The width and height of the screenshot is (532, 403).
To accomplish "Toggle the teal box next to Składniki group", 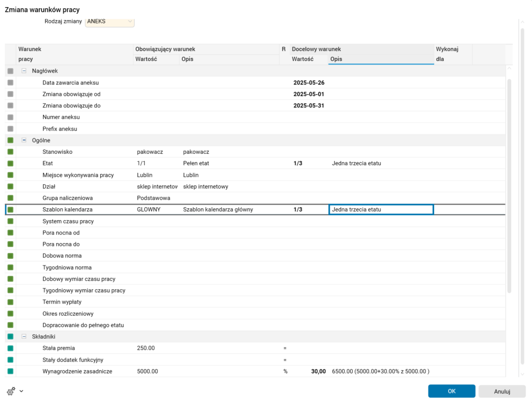I will click(10, 337).
